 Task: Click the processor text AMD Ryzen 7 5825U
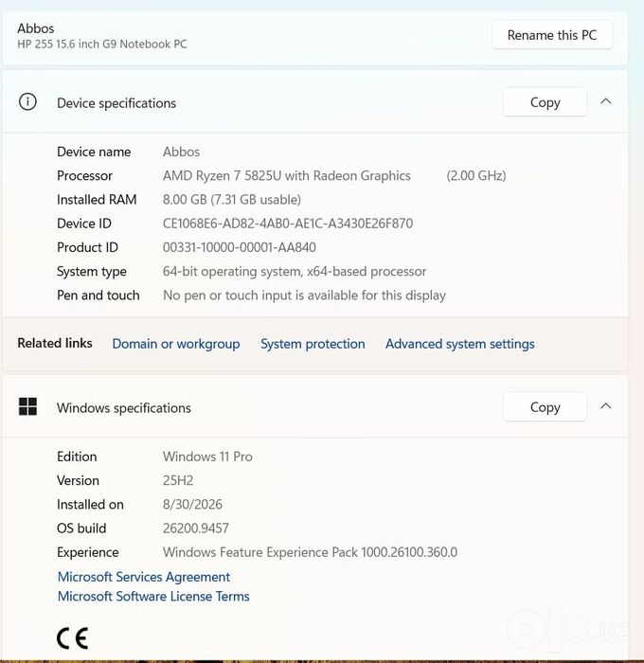223,176
